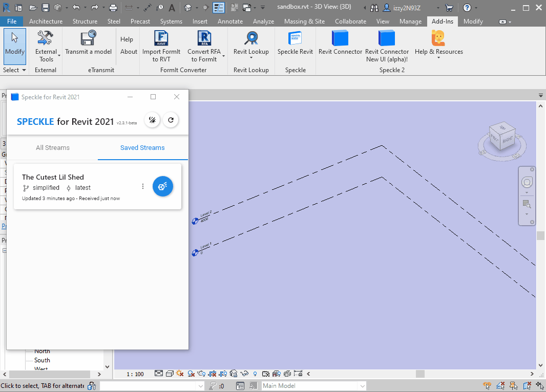Screen dimensions: 546x392
Task: Open the Revit Connector in Speckle 2
Action: pos(340,42)
